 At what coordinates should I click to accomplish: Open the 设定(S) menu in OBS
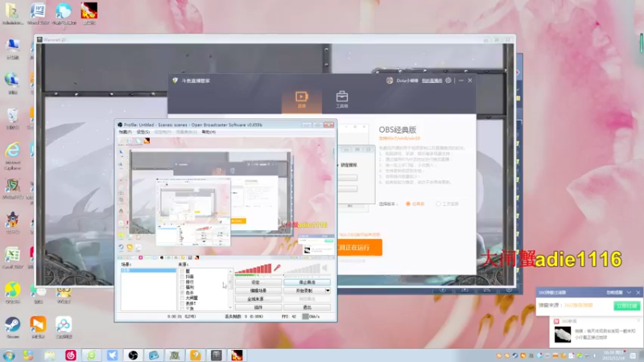143,132
